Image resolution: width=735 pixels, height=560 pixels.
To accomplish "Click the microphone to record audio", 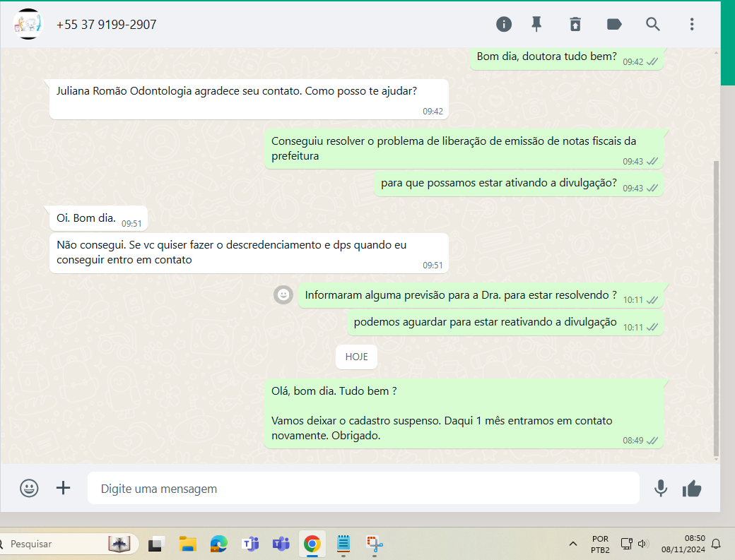I will pyautogui.click(x=661, y=488).
